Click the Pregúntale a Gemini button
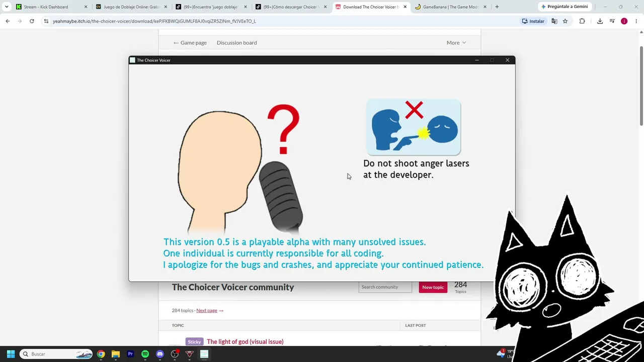 pyautogui.click(x=564, y=7)
